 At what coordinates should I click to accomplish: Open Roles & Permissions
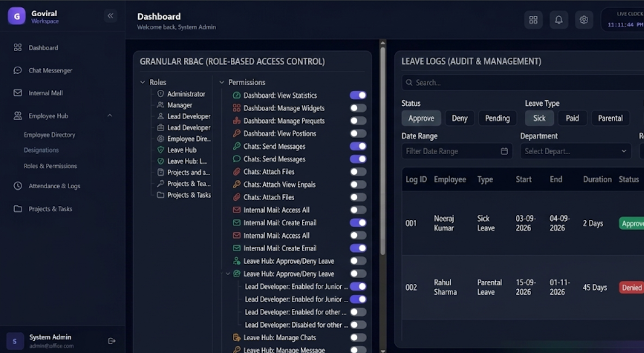point(50,166)
